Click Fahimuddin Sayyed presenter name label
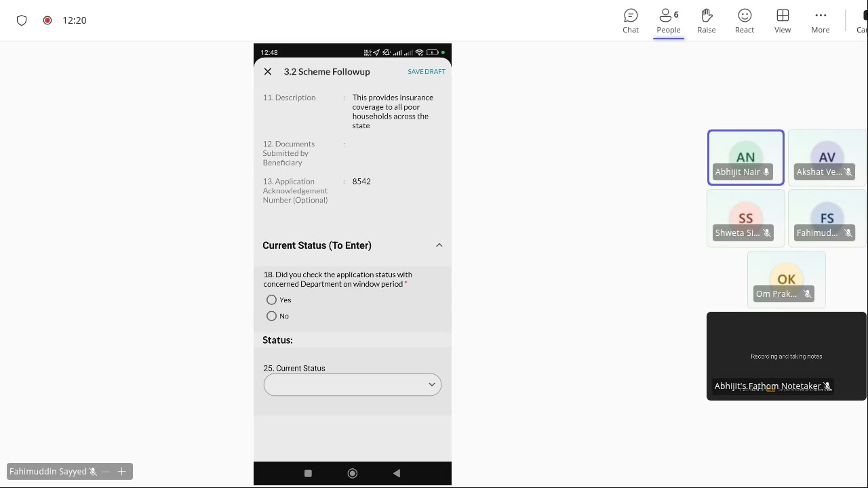This screenshot has width=868, height=488. [48, 471]
